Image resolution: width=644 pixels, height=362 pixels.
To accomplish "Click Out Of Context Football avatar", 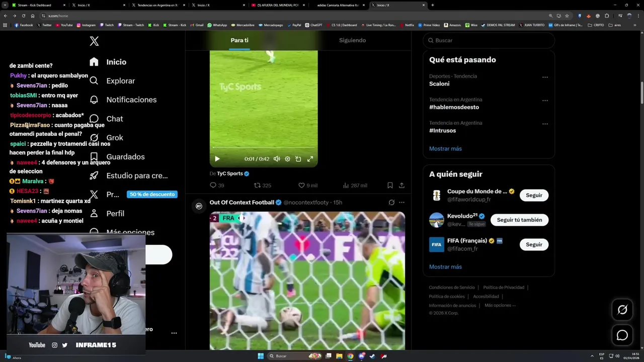I will 199,206.
